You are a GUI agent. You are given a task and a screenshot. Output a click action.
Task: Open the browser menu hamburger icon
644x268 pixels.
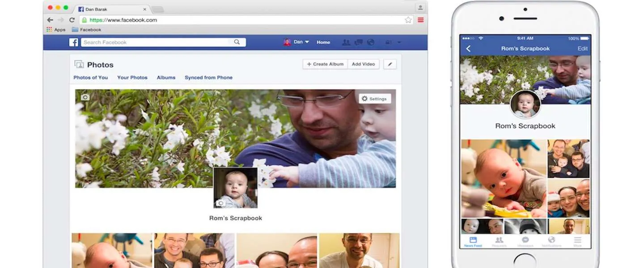[420, 20]
